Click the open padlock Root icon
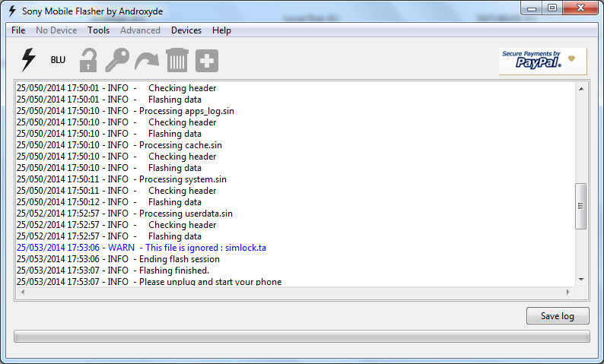The width and height of the screenshot is (604, 364). 87,60
